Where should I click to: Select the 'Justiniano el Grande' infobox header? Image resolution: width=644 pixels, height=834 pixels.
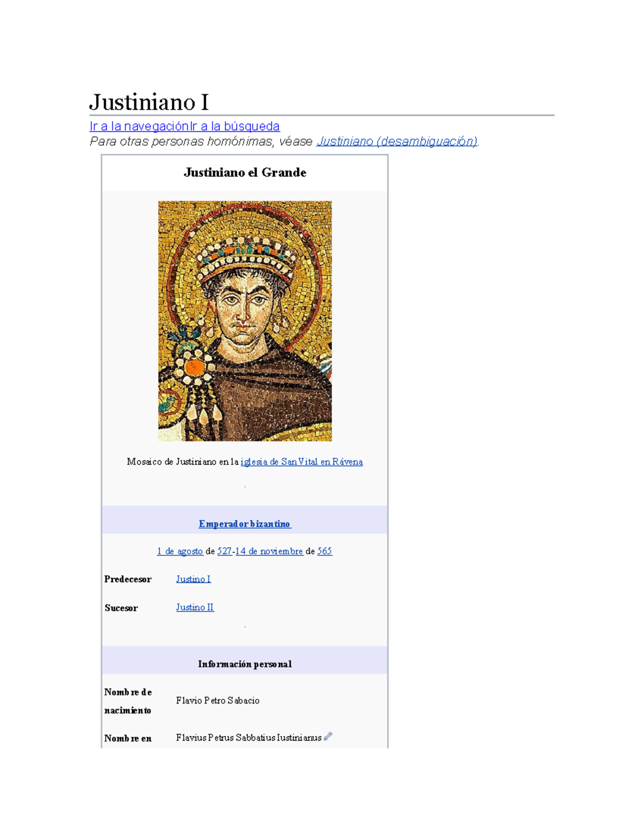(x=245, y=172)
